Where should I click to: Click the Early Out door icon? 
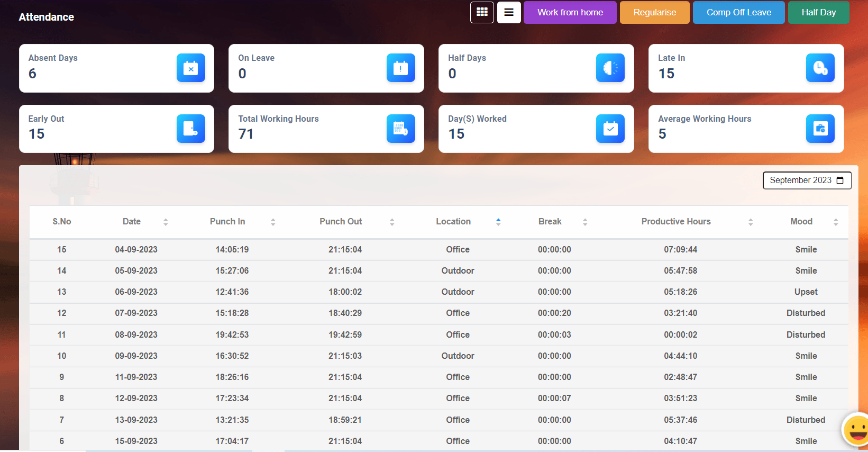coord(190,129)
